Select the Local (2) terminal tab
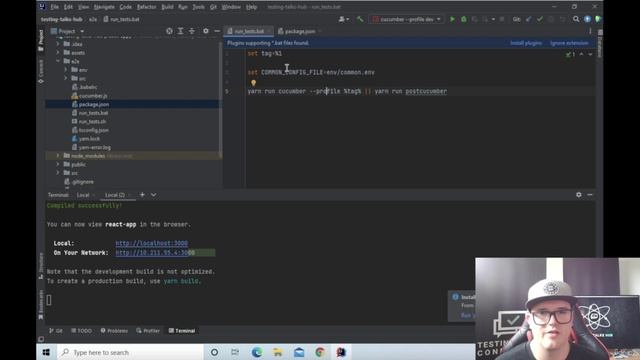640x360 pixels. (x=116, y=195)
